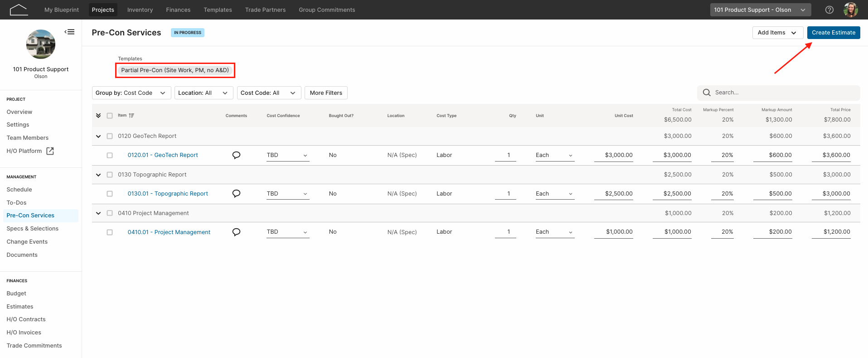Screen dimensions: 868x358
Task: Open Cost Confidence dropdown for GeoTech Report
Action: [288, 155]
